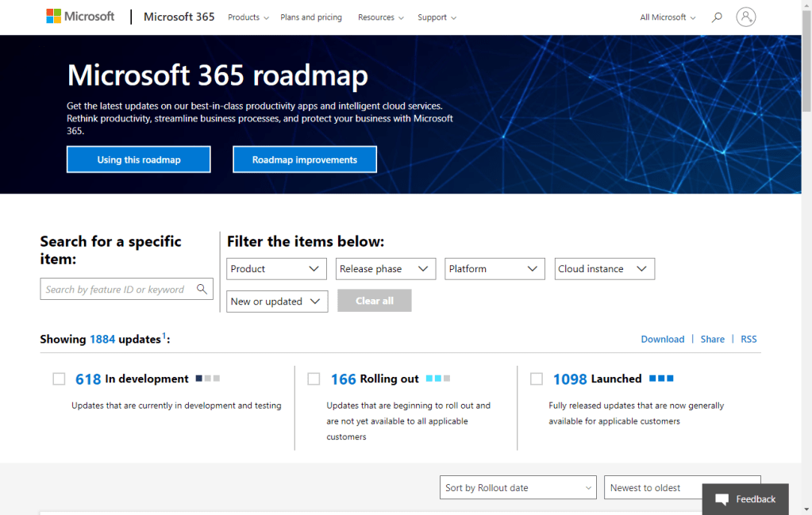The width and height of the screenshot is (812, 515).
Task: Open the search magnifier in top navigation
Action: pyautogui.click(x=717, y=17)
